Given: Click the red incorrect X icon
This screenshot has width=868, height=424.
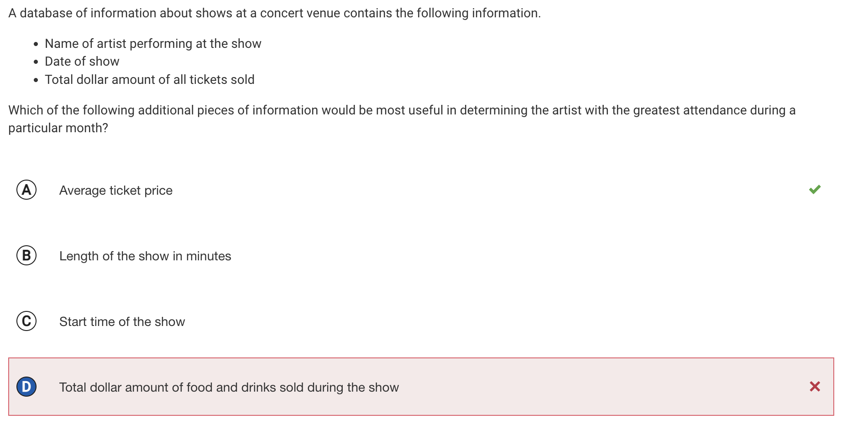Looking at the screenshot, I should point(815,387).
